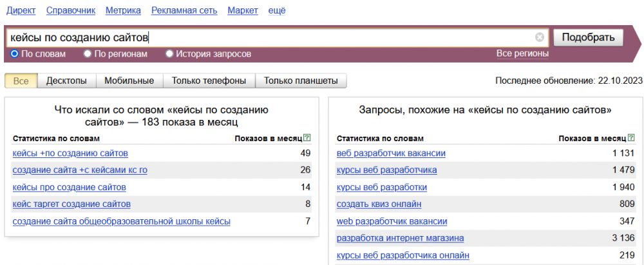This screenshot has width=644, height=265.
Task: Select the 'По словам' radio button
Action: pos(14,54)
